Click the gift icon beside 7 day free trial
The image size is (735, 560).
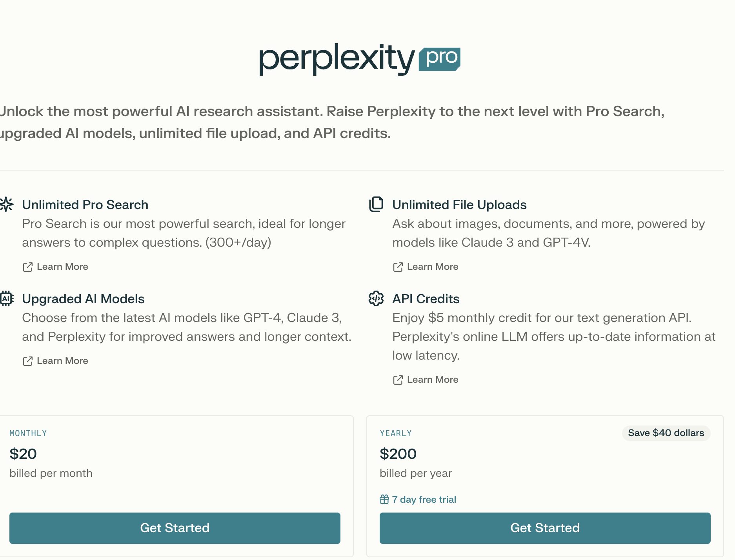(x=384, y=499)
